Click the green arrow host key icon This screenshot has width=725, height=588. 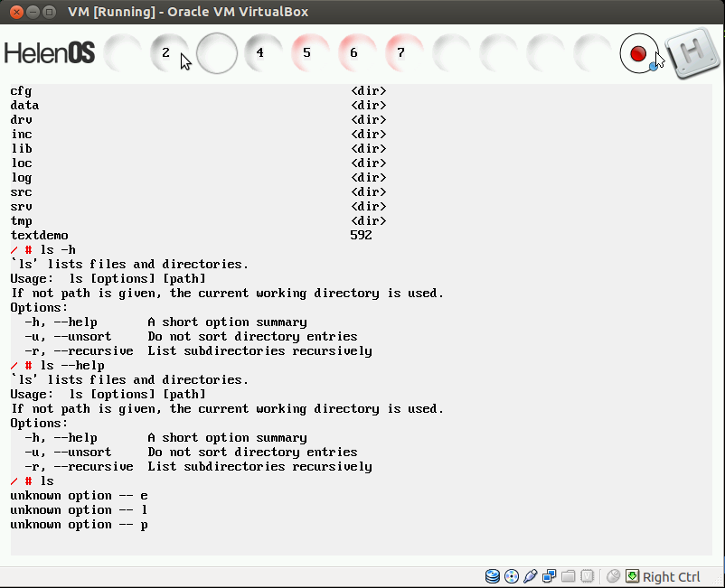tap(633, 576)
